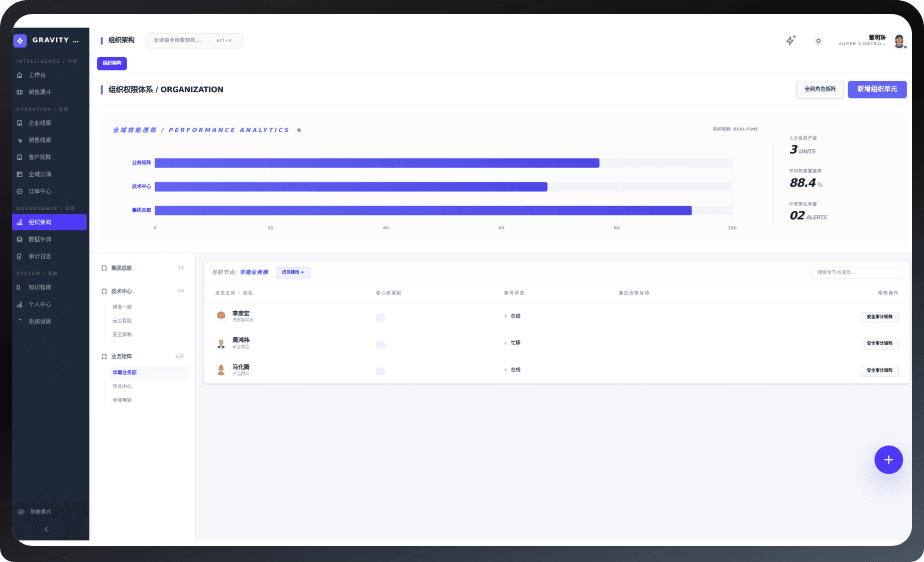Expand 集团总部 tree node
This screenshot has height=562, width=924.
143,268
